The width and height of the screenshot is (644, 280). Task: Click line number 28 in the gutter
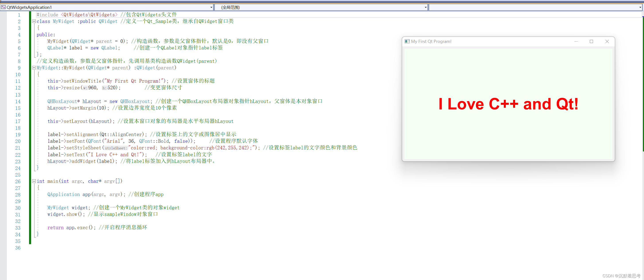coord(18,195)
